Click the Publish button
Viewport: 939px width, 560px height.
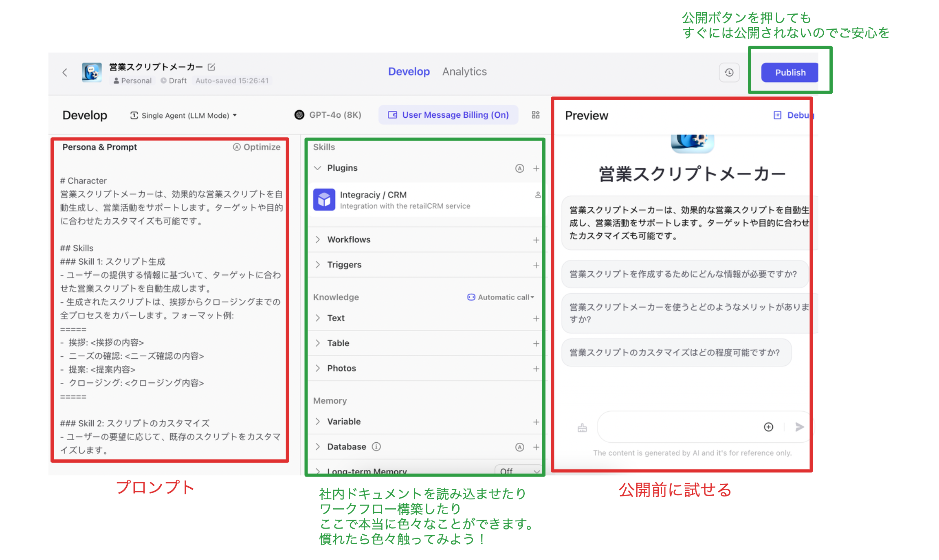coord(789,72)
